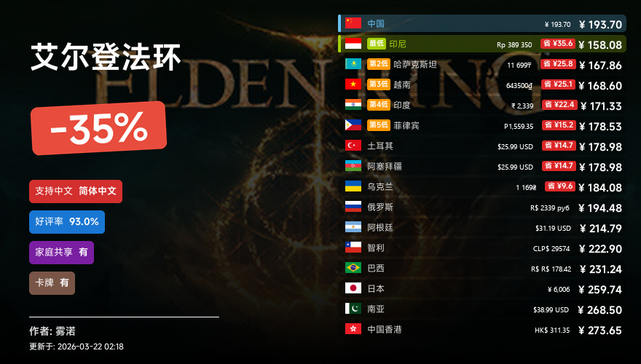641x364 pixels.
Task: Click the green 最低 lowest-price badge
Action: click(376, 44)
